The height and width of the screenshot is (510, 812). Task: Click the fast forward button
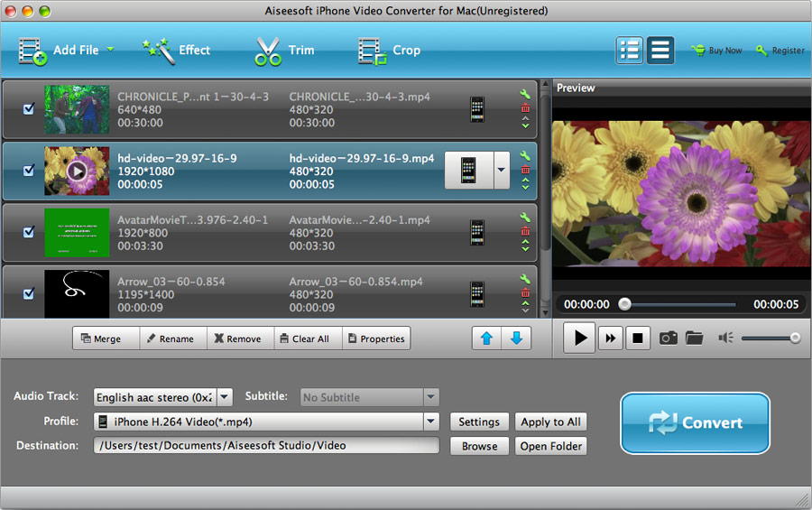point(611,338)
